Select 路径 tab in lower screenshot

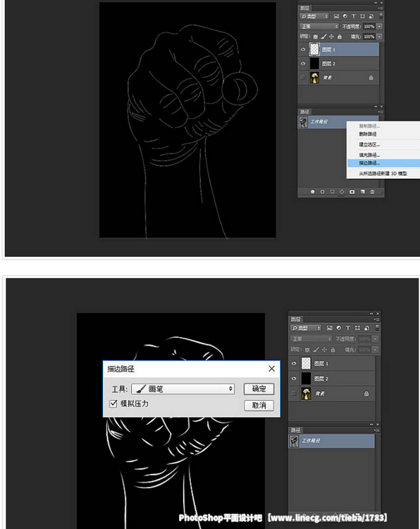[x=295, y=430]
